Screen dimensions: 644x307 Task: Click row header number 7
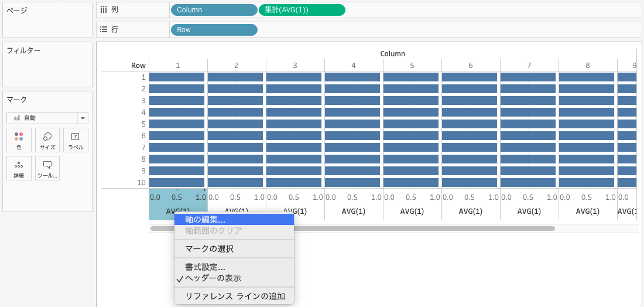(144, 148)
